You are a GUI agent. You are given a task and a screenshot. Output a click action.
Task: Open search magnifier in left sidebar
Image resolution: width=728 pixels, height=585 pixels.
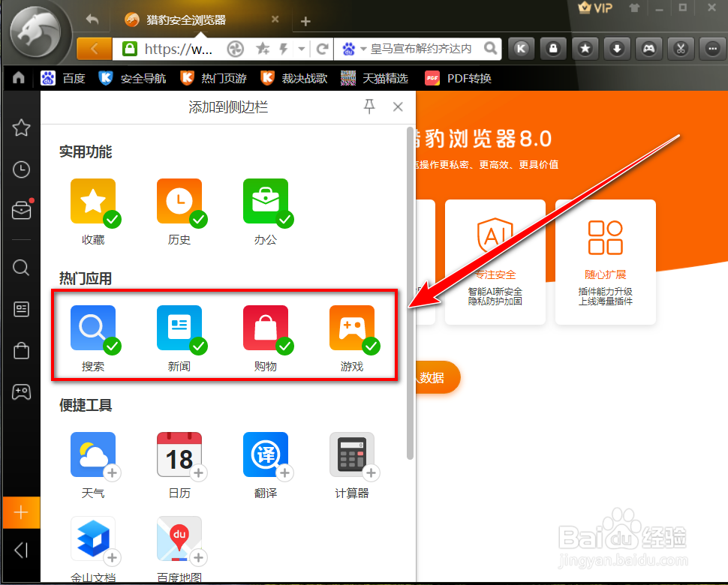point(21,268)
